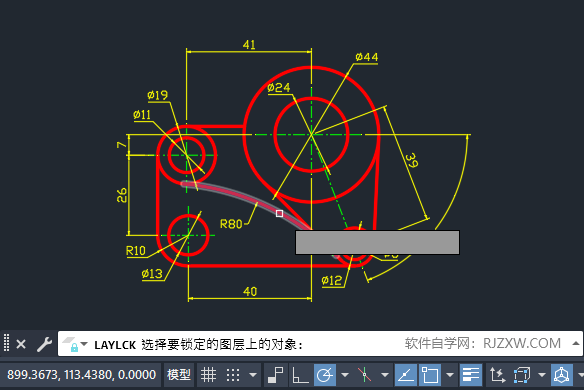
Task: Toggle lineweight display
Action: tap(471, 375)
